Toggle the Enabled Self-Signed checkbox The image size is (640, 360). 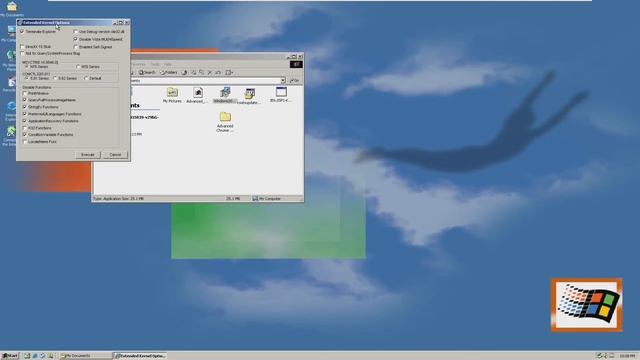tap(76, 47)
